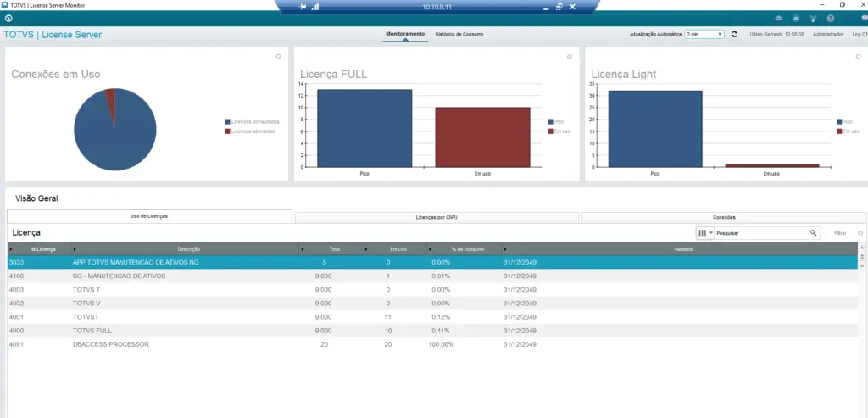Click the Pesquisar search field
Screen dimensions: 868x418
(759, 232)
